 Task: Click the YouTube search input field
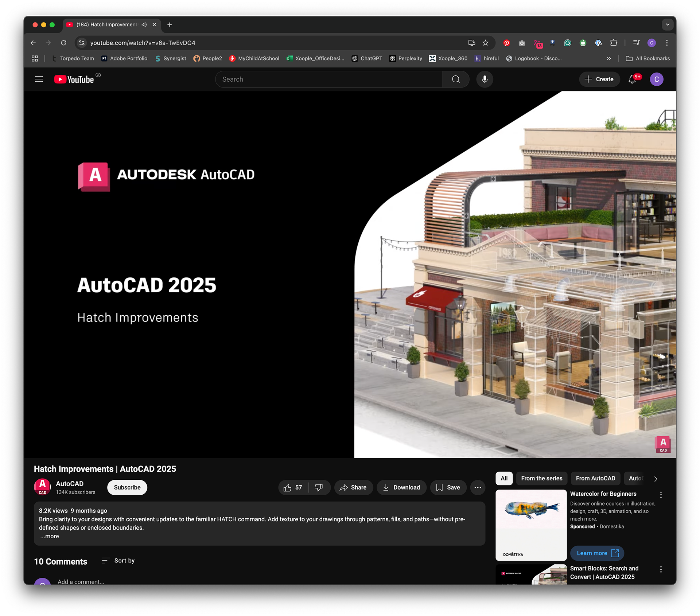(x=328, y=79)
